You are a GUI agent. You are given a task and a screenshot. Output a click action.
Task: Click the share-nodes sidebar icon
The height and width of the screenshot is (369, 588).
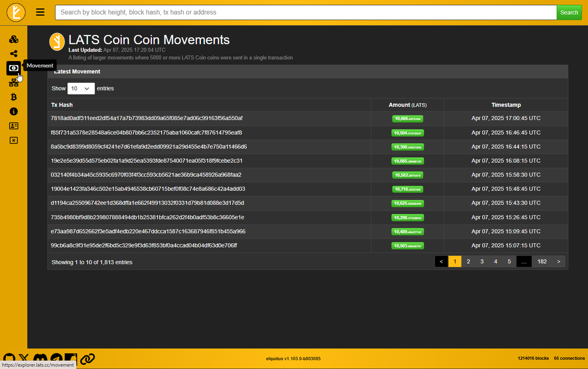click(14, 54)
